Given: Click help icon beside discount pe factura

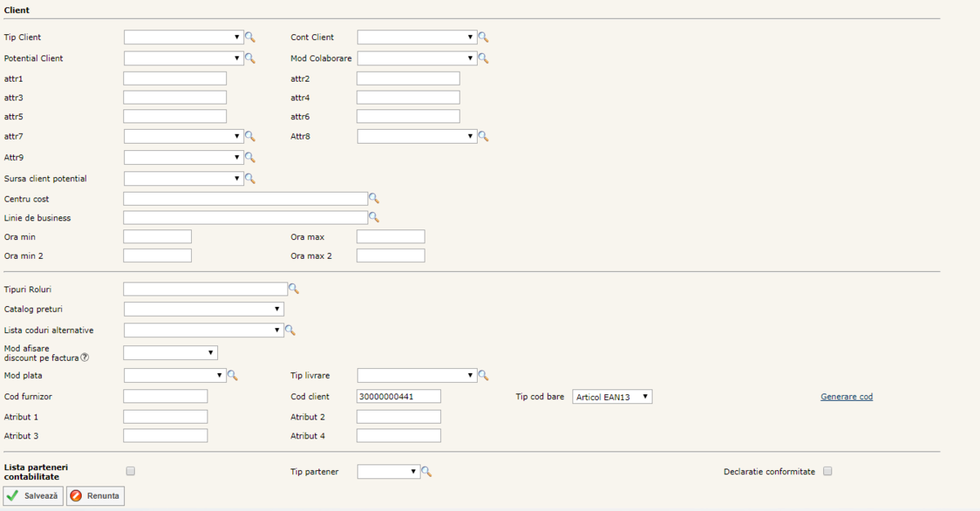Looking at the screenshot, I should click(x=85, y=358).
